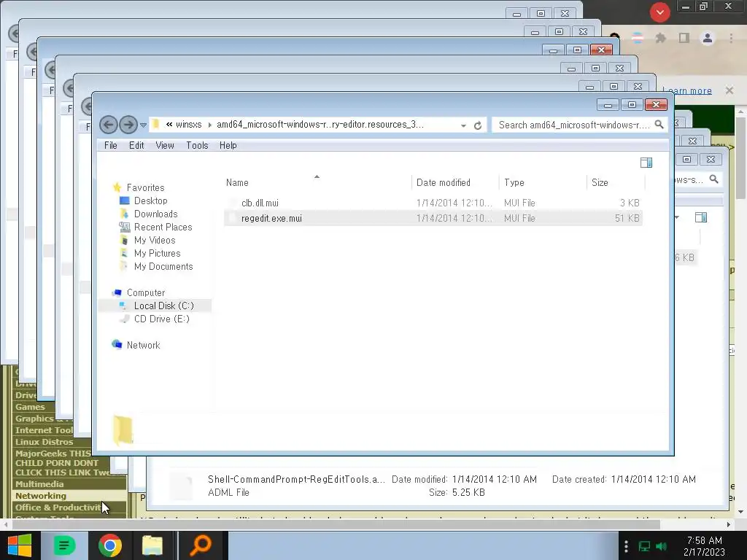Image resolution: width=747 pixels, height=560 pixels.
Task: Click the red Chrome dropdown arrow button
Action: [x=659, y=12]
